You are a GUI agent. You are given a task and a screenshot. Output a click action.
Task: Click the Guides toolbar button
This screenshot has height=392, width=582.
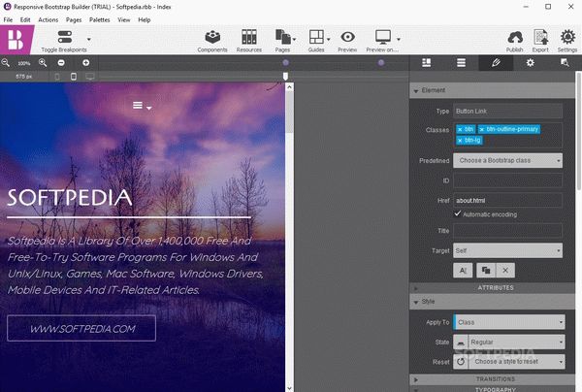coord(316,41)
